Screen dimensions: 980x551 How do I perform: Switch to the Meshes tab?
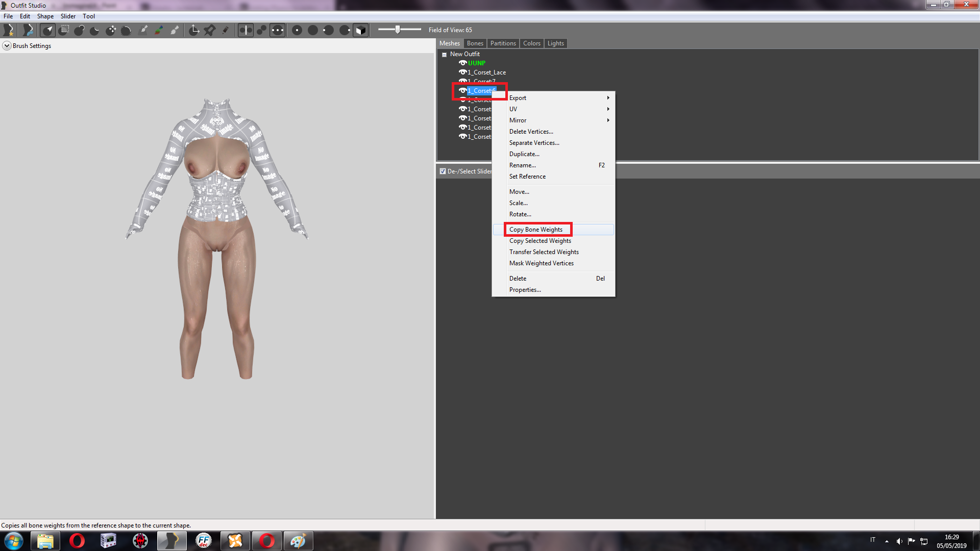point(450,43)
